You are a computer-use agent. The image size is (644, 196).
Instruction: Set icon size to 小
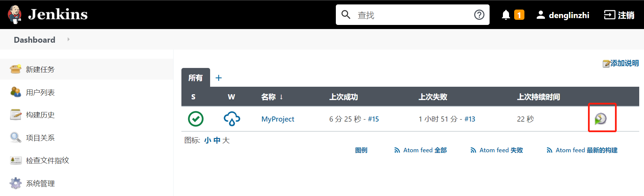tap(207, 140)
